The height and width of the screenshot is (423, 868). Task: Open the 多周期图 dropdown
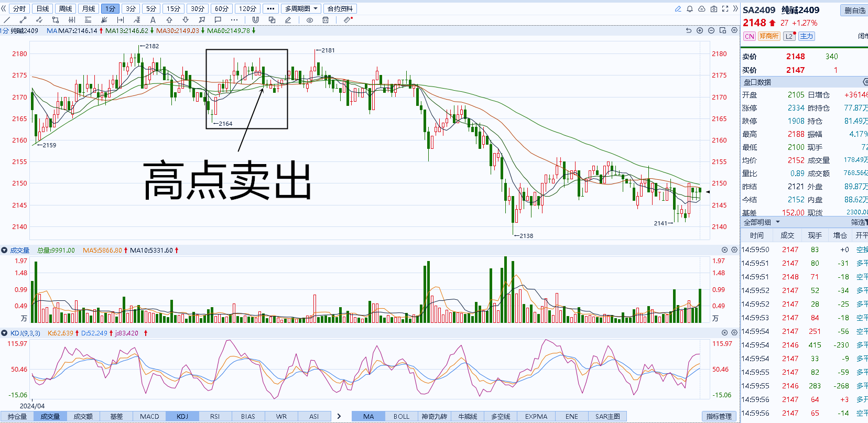(301, 9)
